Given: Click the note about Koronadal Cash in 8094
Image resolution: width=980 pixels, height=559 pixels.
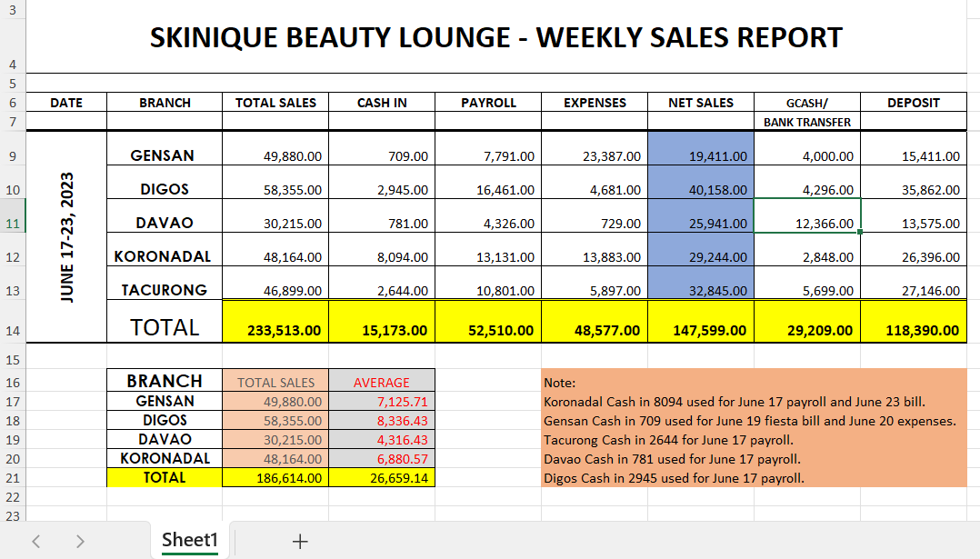Looking at the screenshot, I should [735, 402].
